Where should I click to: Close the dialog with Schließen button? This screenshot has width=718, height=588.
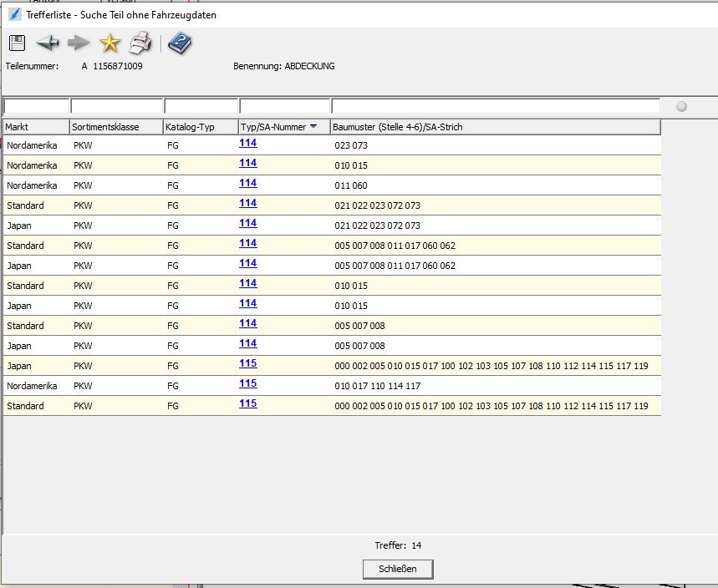[x=398, y=569]
